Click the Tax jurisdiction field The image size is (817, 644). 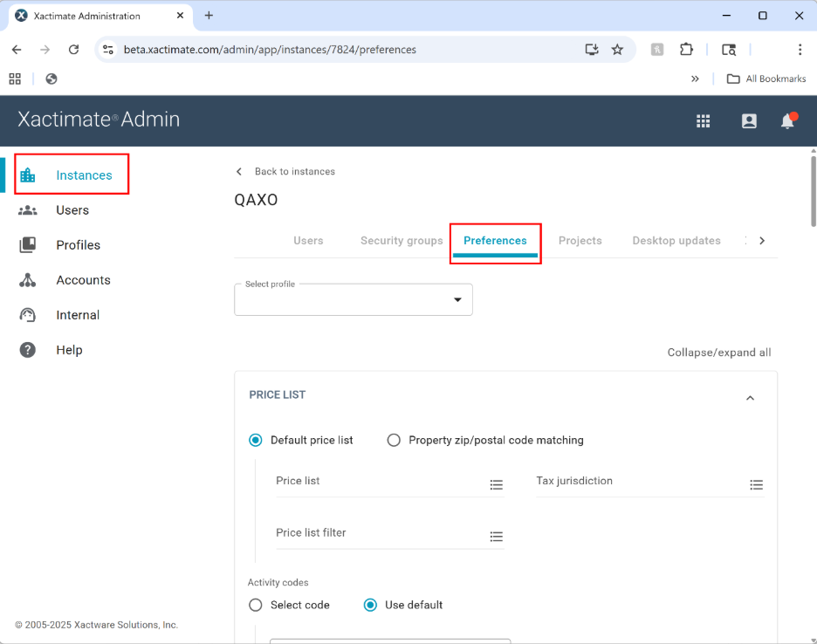pyautogui.click(x=650, y=483)
